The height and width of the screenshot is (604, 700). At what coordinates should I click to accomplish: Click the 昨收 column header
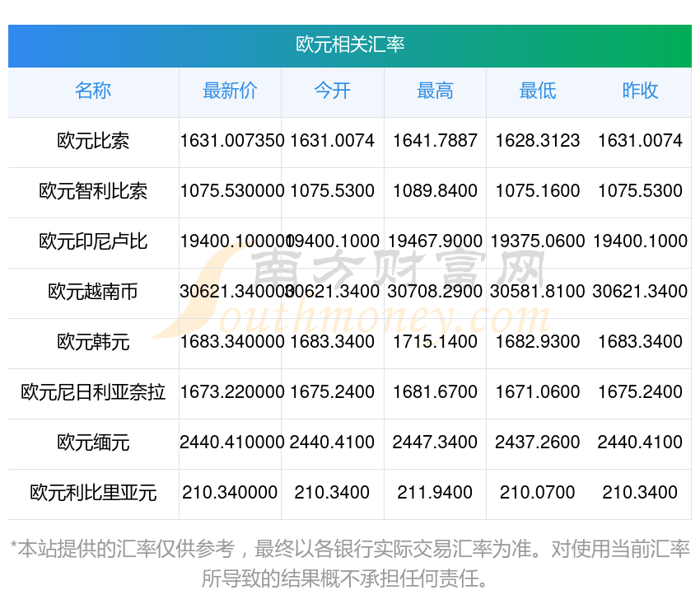click(x=640, y=91)
